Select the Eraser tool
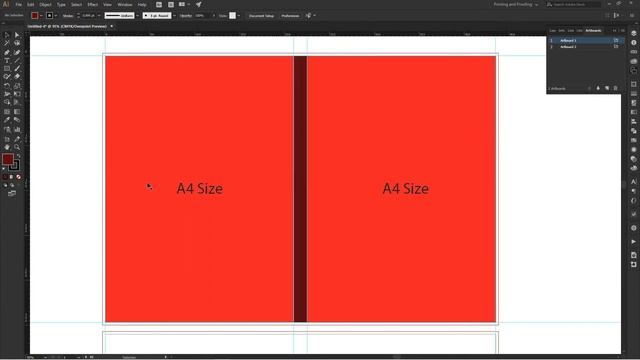Viewport: 640px width, 360px height. 17,77
